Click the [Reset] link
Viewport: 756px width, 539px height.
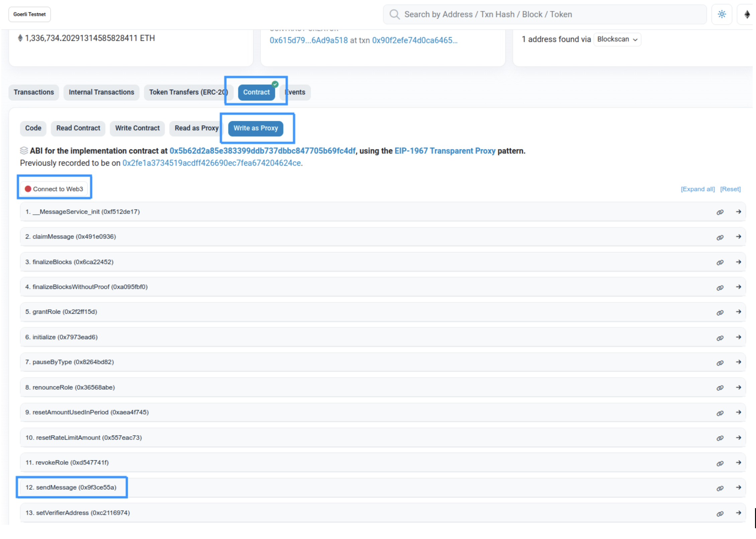[x=730, y=189]
